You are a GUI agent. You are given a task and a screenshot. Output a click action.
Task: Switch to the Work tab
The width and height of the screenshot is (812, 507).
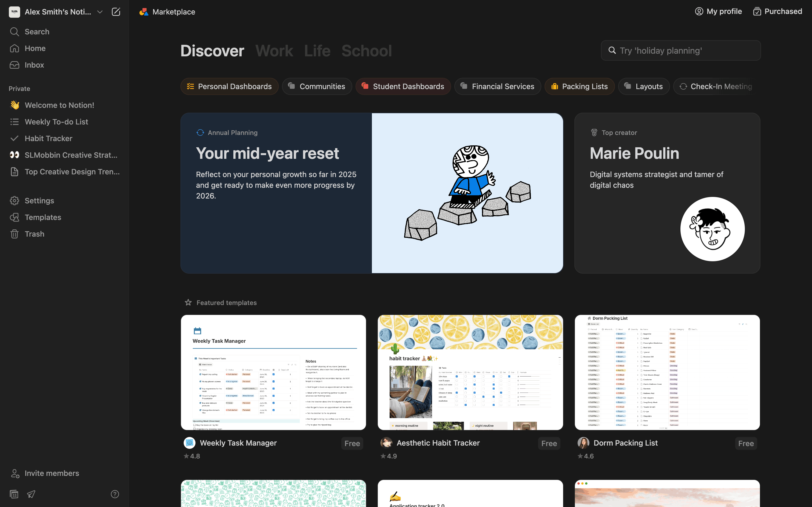274,51
